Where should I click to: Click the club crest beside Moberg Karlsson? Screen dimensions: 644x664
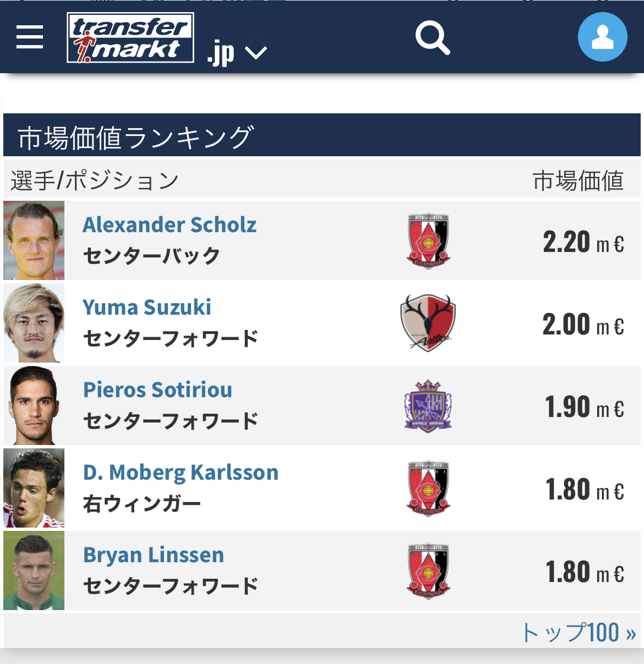pos(428,488)
